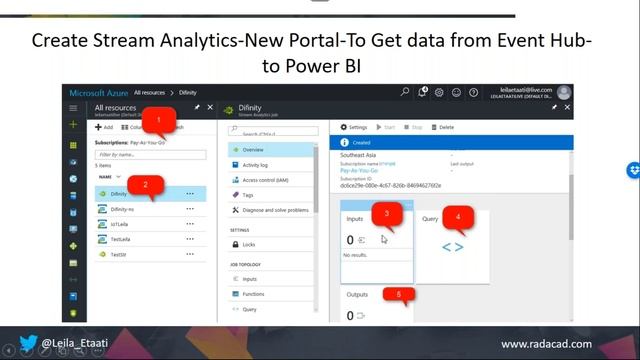Click the previous slide arrow control
Viewport: 640px width, 360px height.
click(9, 350)
